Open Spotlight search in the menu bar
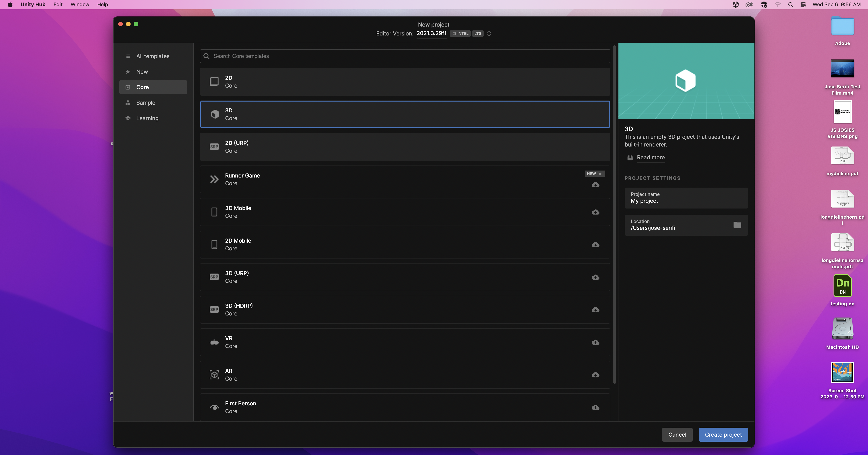This screenshot has height=455, width=868. click(790, 4)
